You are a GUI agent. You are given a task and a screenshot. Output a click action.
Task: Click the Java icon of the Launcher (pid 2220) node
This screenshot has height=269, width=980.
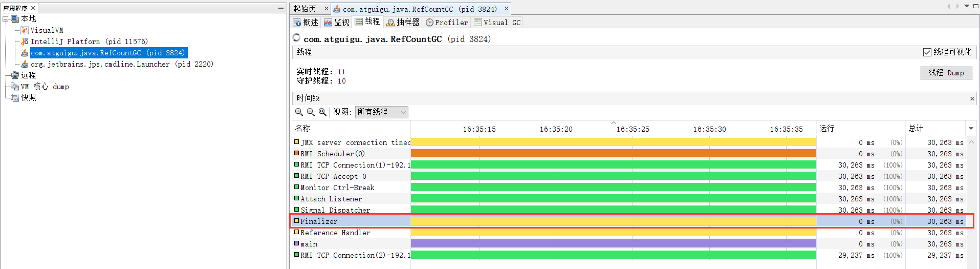[25, 64]
